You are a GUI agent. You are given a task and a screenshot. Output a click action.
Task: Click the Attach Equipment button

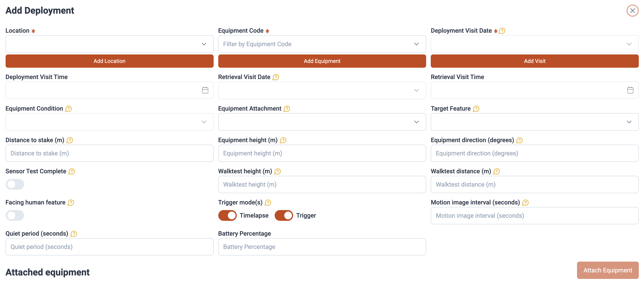(x=607, y=270)
